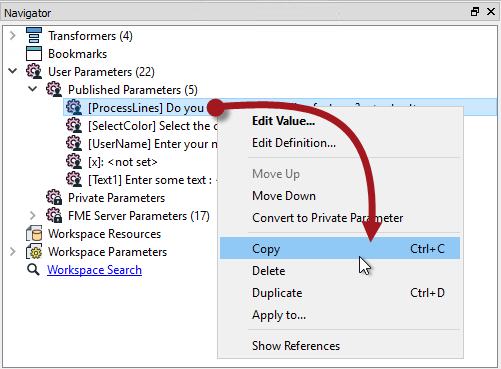
Task: Click the Workspace Resources database icon
Action: (34, 233)
